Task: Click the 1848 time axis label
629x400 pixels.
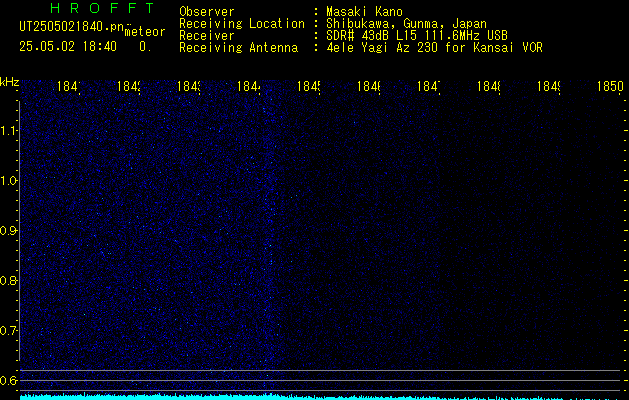Action: click(489, 87)
